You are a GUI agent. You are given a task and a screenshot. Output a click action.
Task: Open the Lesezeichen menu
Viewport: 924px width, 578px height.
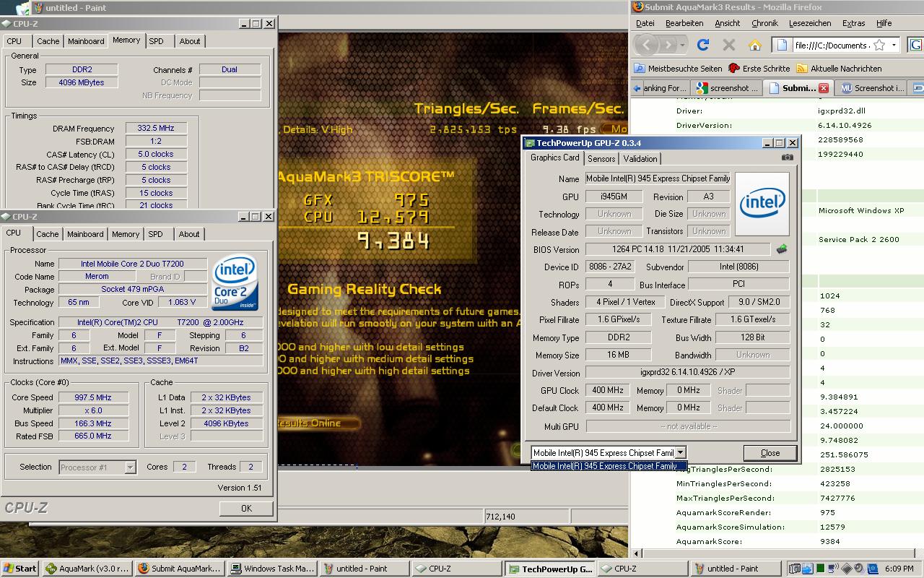(810, 23)
